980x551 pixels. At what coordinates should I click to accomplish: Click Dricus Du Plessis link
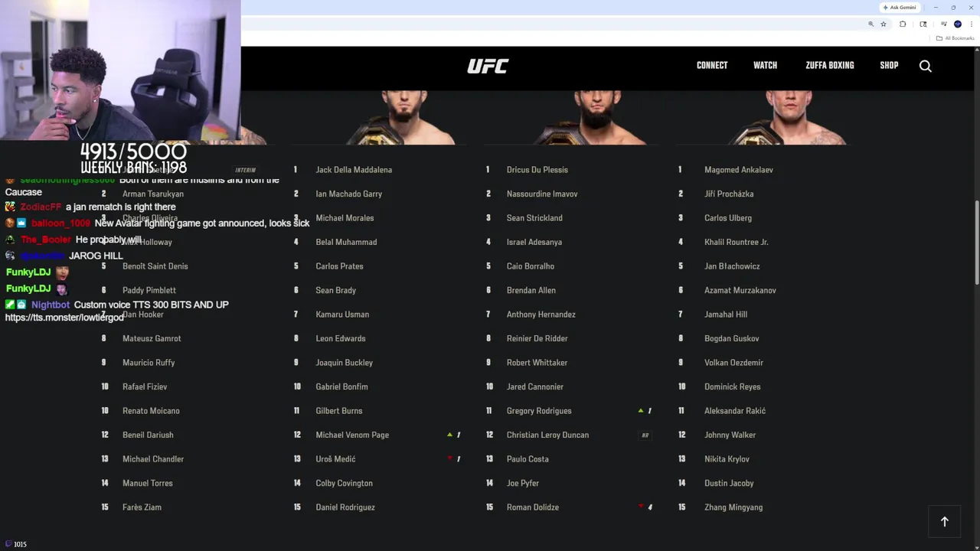(537, 170)
